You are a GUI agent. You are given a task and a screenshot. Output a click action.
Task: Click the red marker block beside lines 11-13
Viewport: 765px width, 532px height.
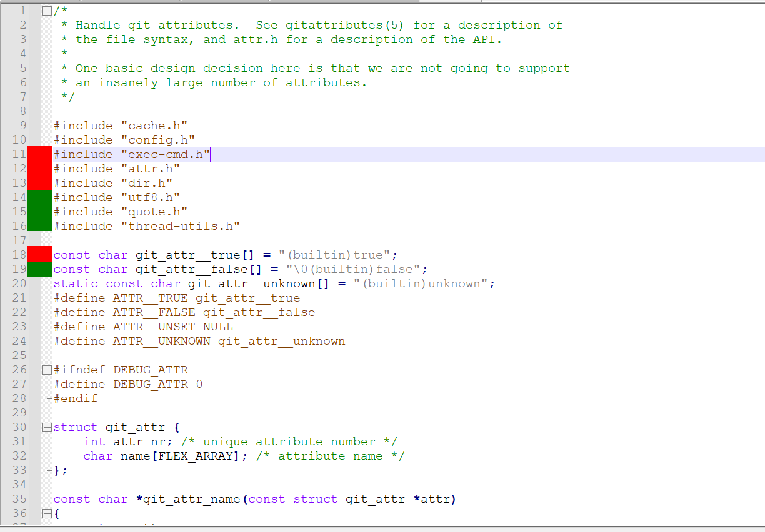39,168
